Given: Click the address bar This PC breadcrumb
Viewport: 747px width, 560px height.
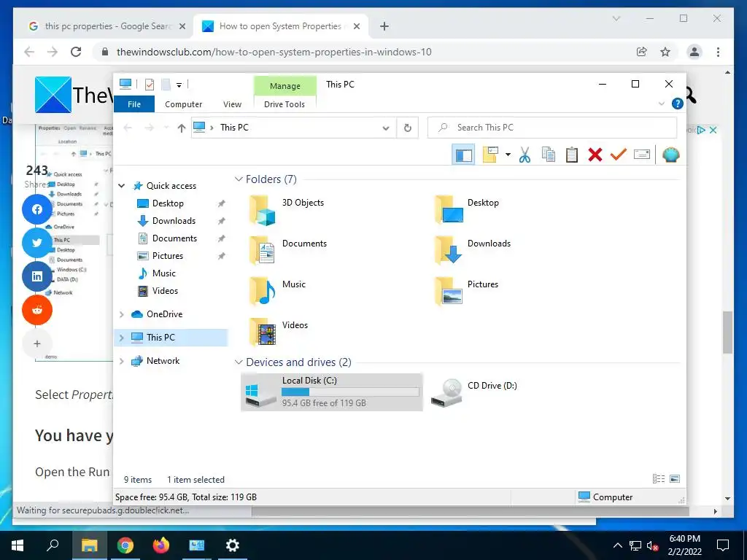Looking at the screenshot, I should coord(234,128).
